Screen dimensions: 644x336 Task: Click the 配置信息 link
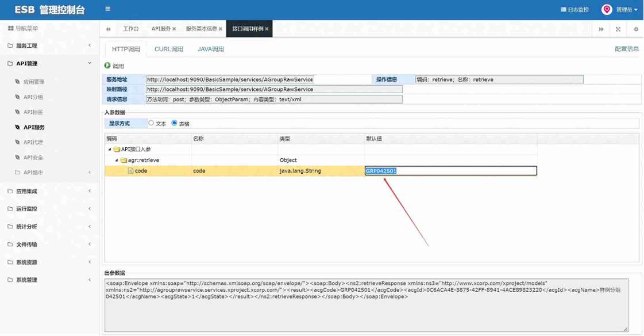(x=627, y=48)
